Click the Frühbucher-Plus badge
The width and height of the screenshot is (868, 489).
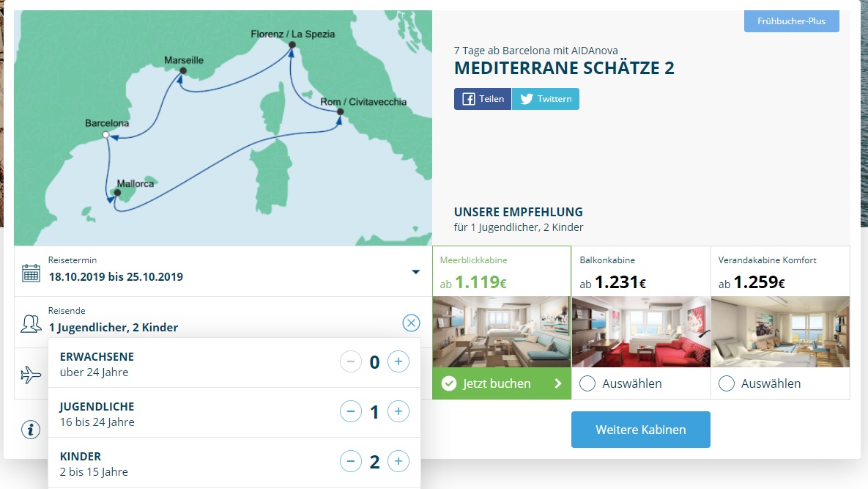point(791,21)
